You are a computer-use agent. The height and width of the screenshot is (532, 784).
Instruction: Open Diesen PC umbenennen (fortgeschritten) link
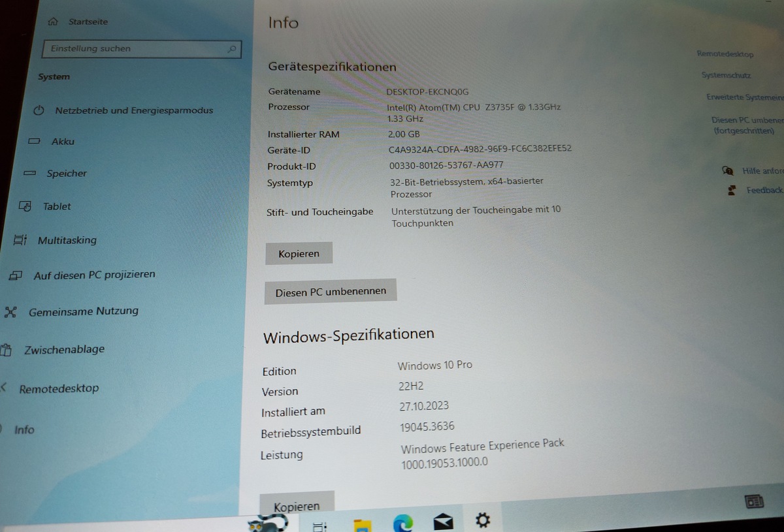click(747, 125)
